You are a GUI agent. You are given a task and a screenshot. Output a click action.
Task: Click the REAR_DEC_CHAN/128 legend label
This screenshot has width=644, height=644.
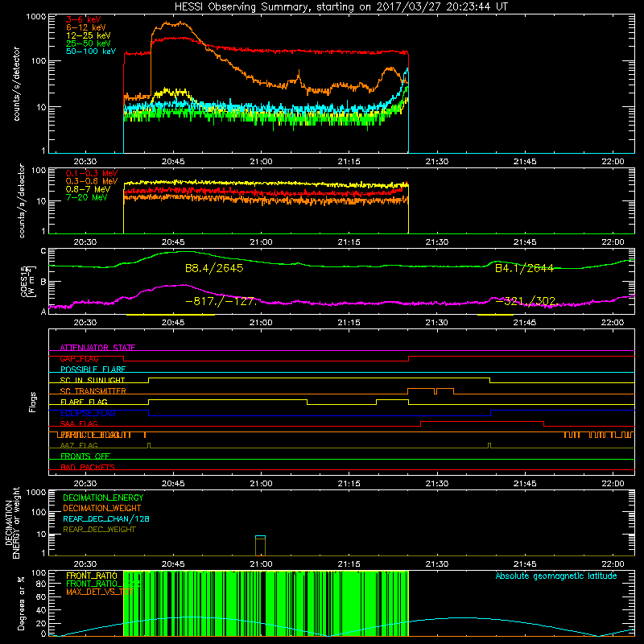coord(106,518)
